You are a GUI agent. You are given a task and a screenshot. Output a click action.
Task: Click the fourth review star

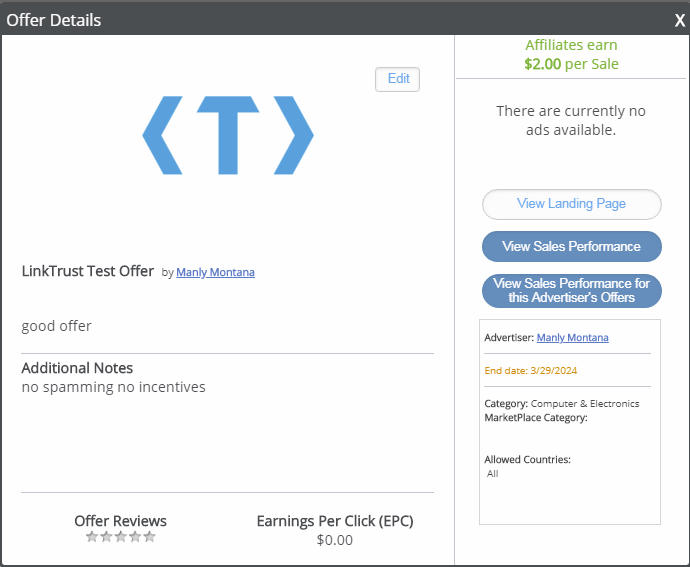[135, 537]
